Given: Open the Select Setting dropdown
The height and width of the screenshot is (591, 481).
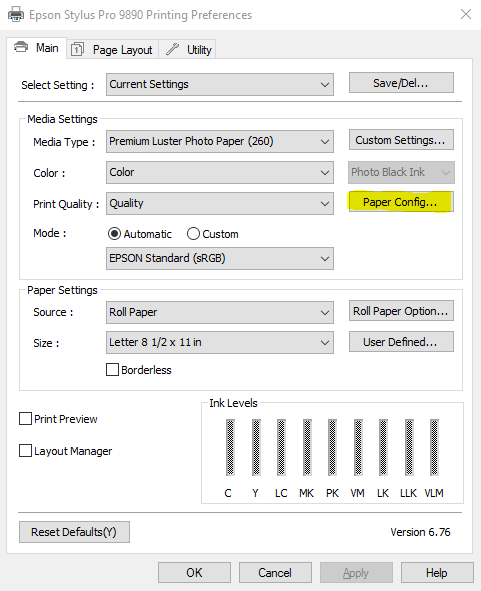Looking at the screenshot, I should point(220,84).
